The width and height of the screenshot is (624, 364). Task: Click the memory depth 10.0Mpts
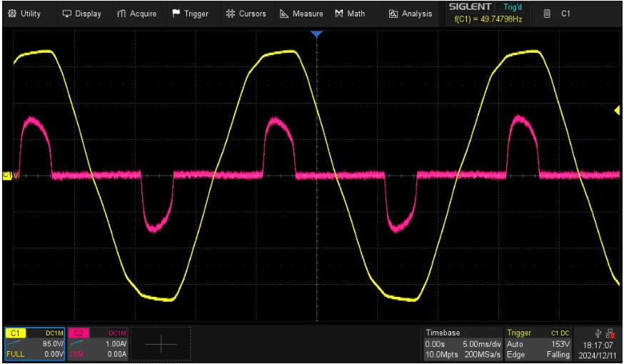(441, 354)
